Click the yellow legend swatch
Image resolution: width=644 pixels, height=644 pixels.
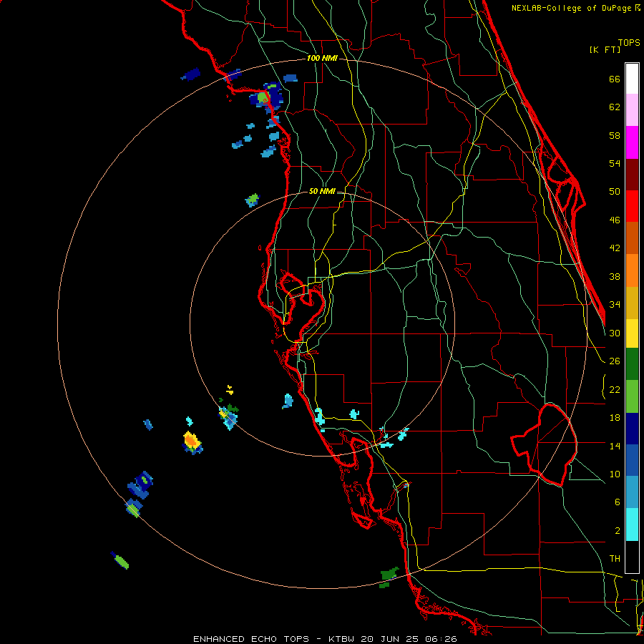(632, 333)
